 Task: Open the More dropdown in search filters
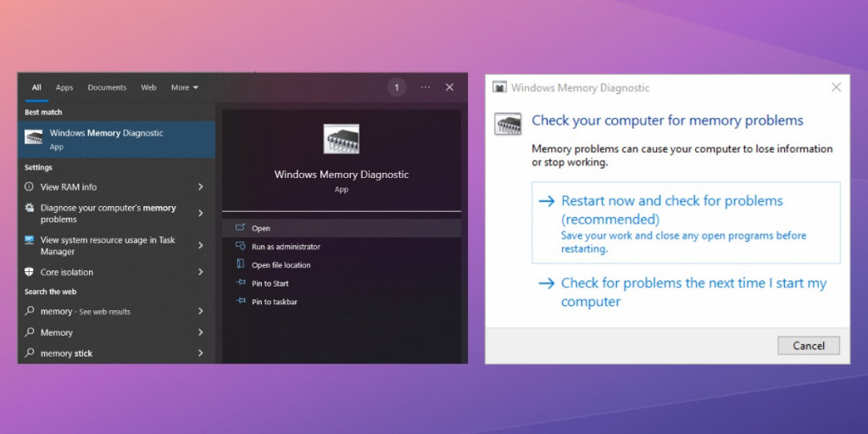[x=184, y=87]
